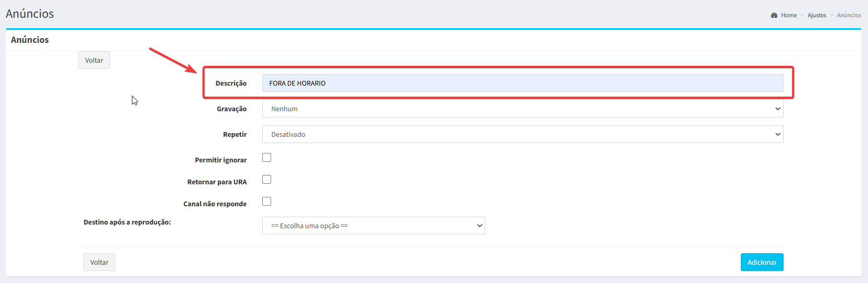The height and width of the screenshot is (283, 868).
Task: Open the 'Escolha uma opção' destination dropdown
Action: (x=373, y=226)
